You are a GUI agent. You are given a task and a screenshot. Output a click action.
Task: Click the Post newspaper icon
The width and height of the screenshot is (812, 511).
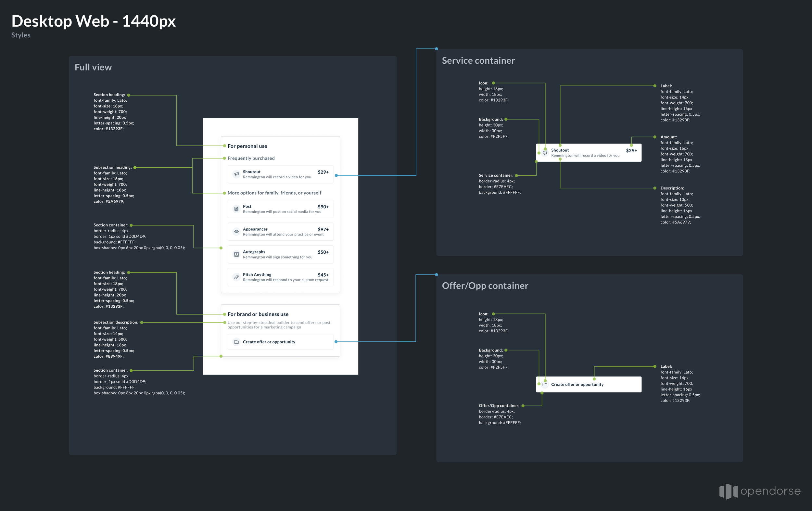pyautogui.click(x=236, y=209)
